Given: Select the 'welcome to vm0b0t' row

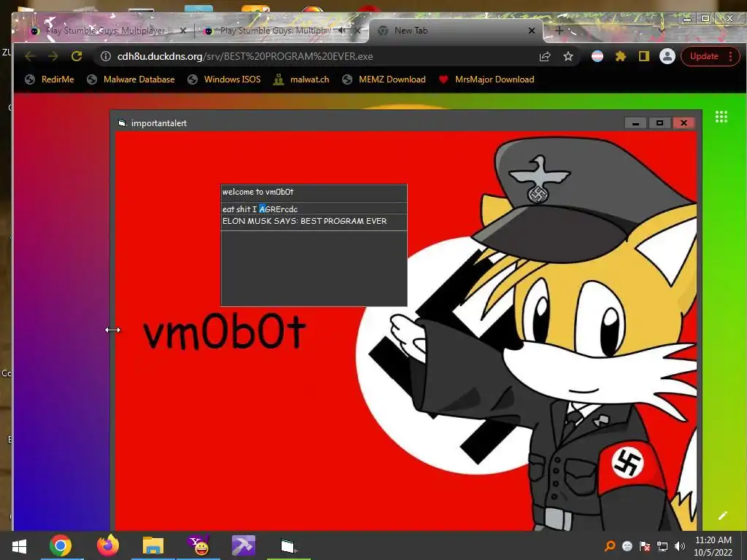Looking at the screenshot, I should click(x=314, y=192).
